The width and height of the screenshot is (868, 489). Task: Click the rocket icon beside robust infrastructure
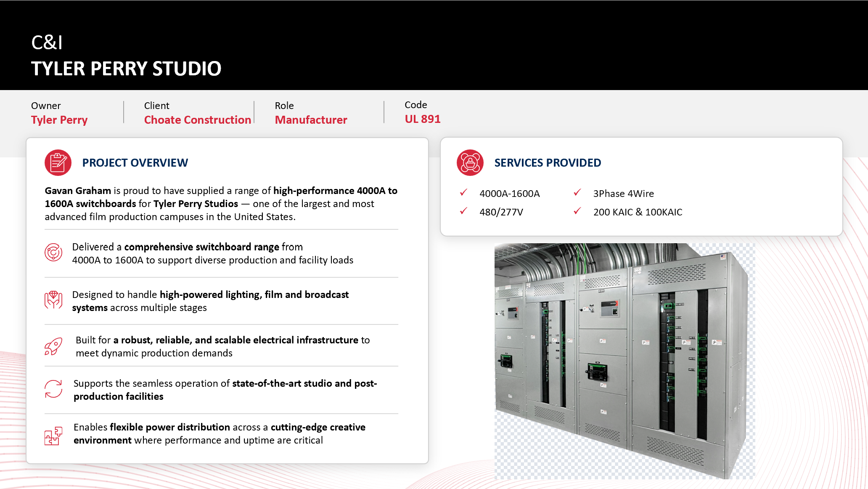coord(53,346)
